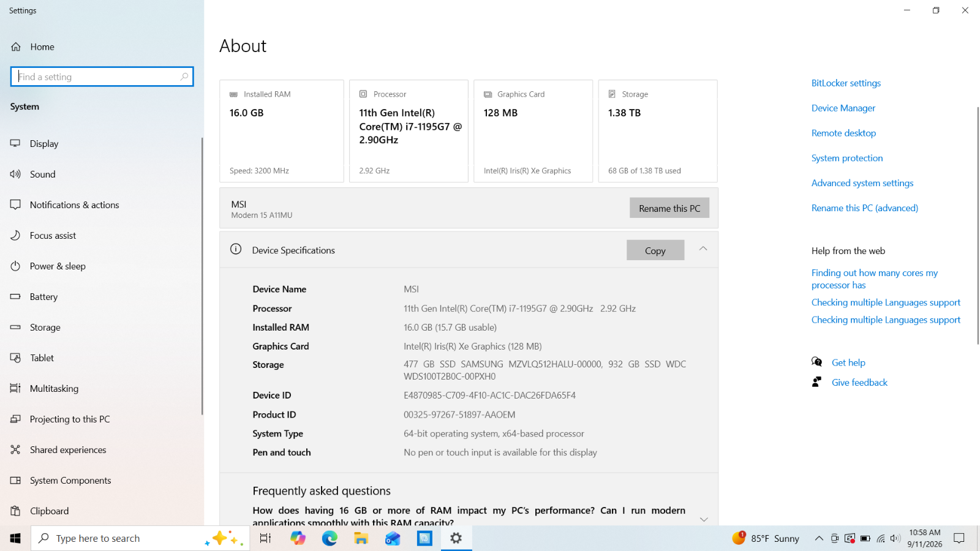Click the System protection link
The image size is (980, 551).
[x=847, y=158]
